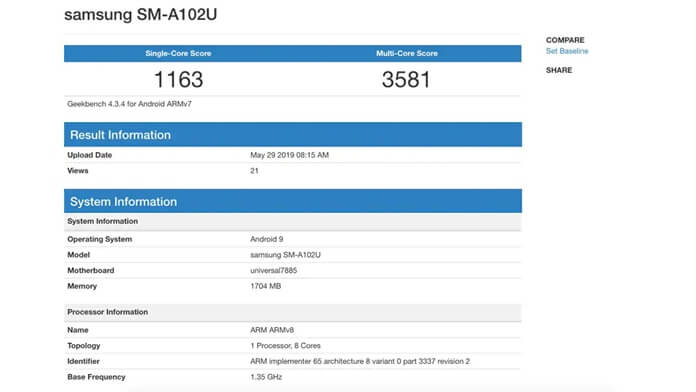696x392 pixels.
Task: Select base frequency value 1.35 GHz
Action: tap(266, 377)
